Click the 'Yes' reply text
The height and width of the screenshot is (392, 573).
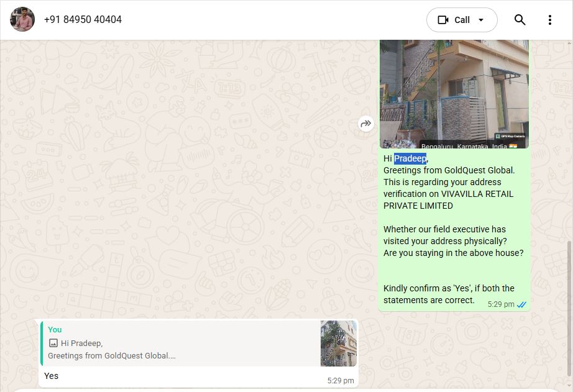pyautogui.click(x=51, y=376)
